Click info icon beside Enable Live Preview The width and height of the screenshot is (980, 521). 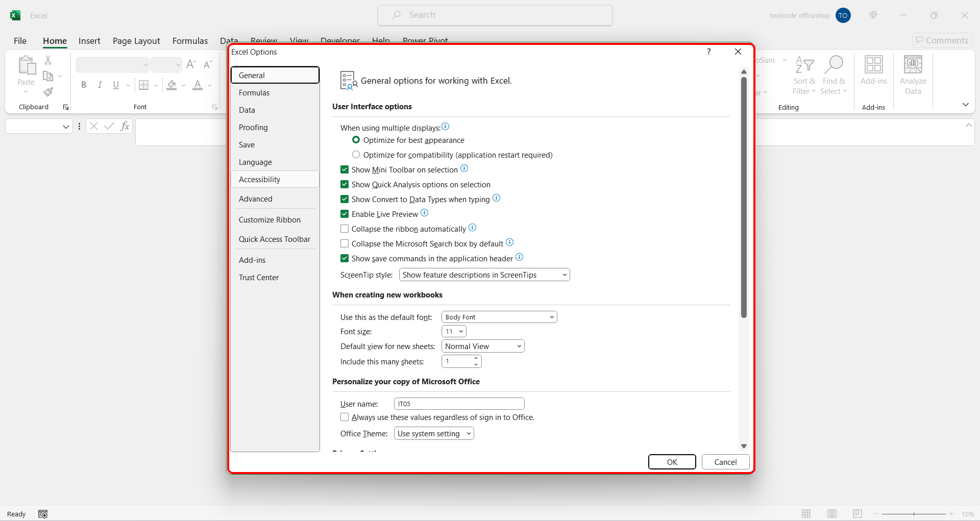tap(425, 213)
